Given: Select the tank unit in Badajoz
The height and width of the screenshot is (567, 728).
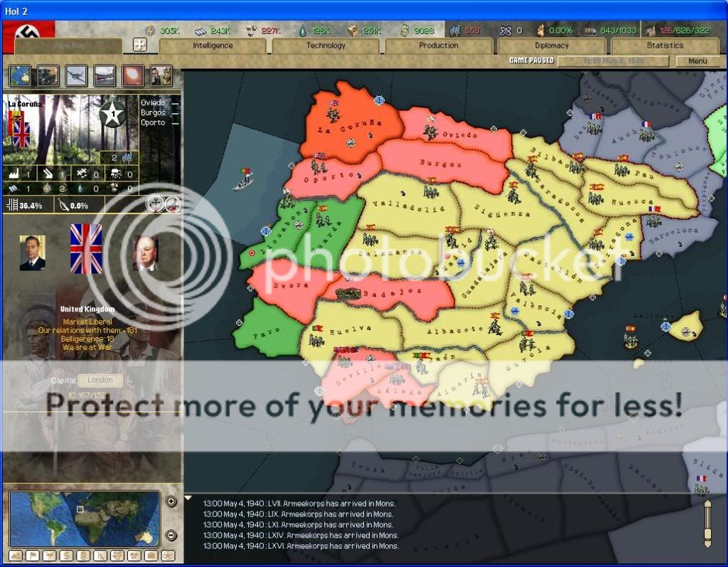Looking at the screenshot, I should (347, 294).
